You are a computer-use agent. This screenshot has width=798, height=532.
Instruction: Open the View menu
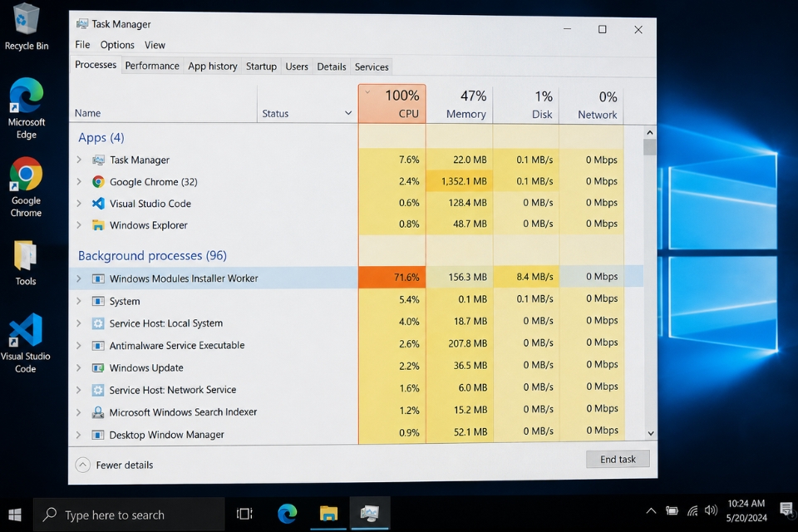155,46
